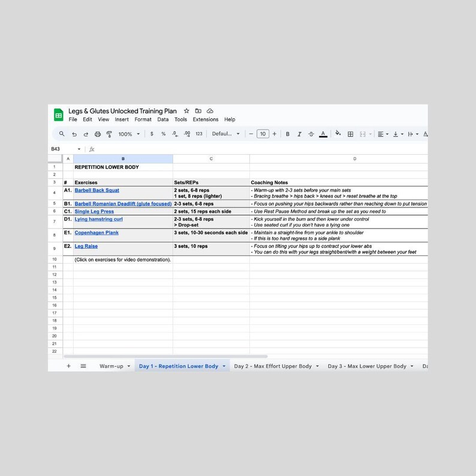The height and width of the screenshot is (476, 476).
Task: Open the Default font dropdown
Action: point(226,134)
